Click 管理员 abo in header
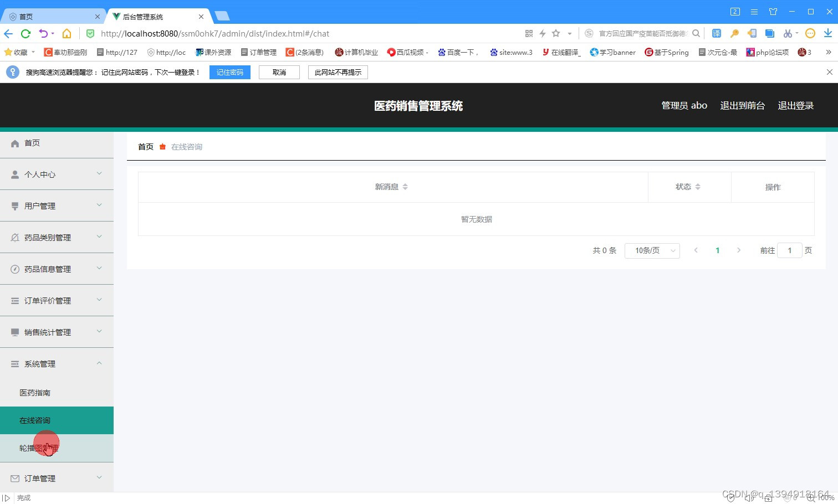Screen dimensions: 838x504 (x=684, y=106)
